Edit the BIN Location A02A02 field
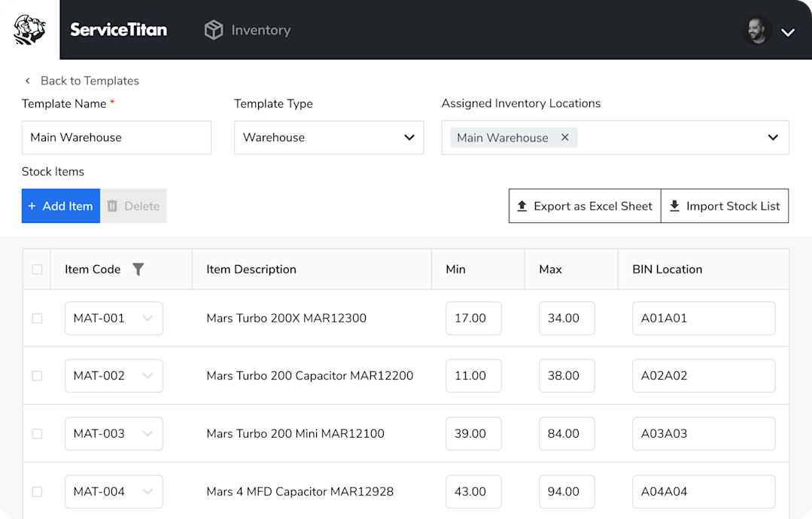The height and width of the screenshot is (519, 812). tap(704, 376)
